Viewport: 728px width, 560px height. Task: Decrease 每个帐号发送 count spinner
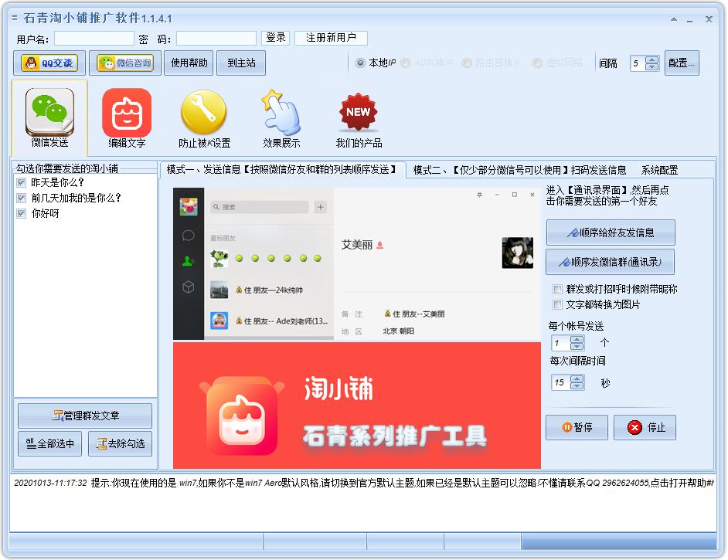tap(577, 347)
